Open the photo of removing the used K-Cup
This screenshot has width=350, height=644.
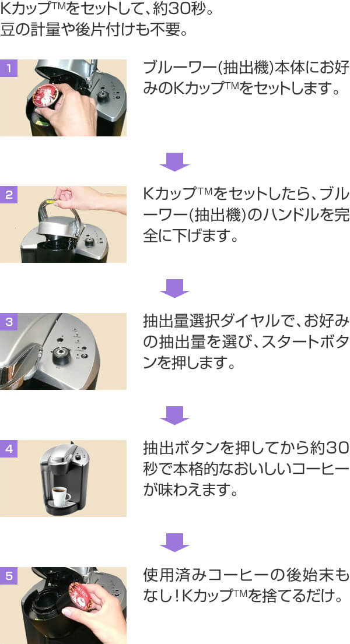point(64,606)
